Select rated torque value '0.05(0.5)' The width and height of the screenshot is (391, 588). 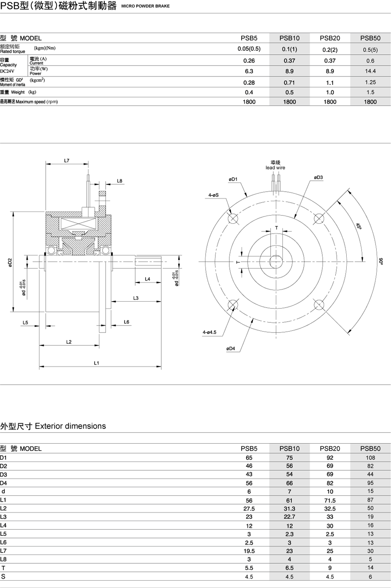249,49
